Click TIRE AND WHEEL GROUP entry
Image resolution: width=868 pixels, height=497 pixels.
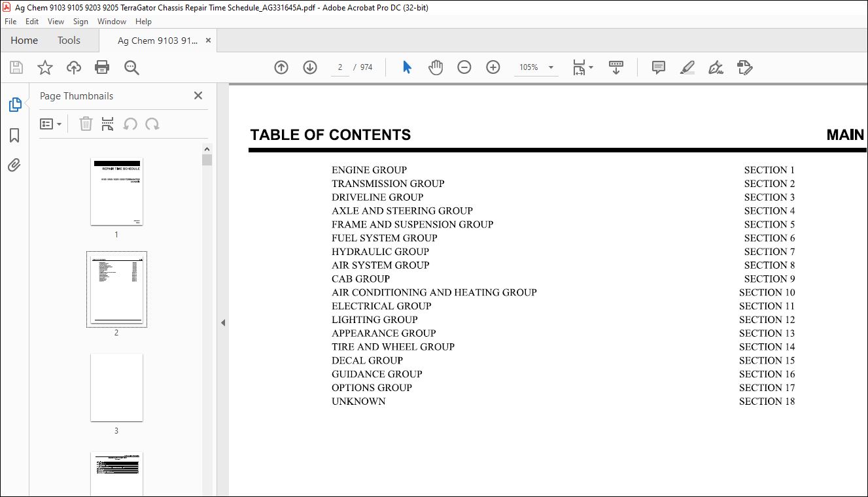[393, 347]
